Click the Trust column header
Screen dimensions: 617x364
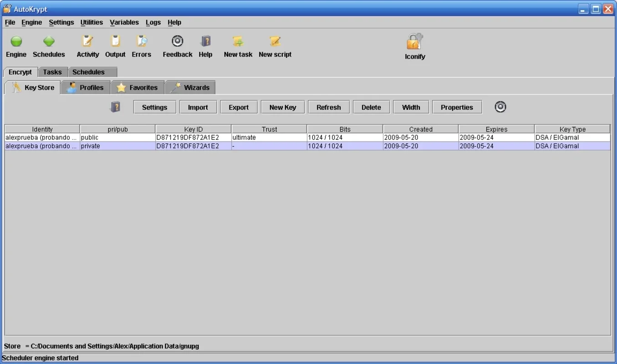(x=270, y=129)
